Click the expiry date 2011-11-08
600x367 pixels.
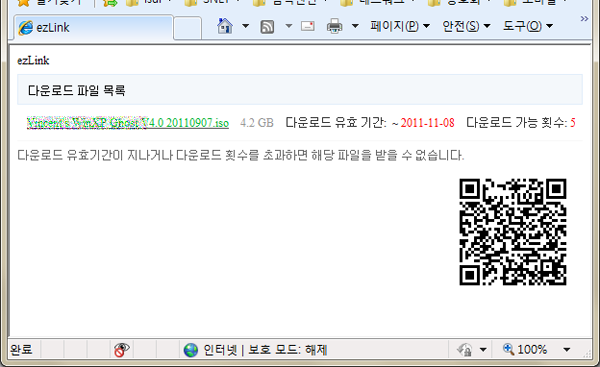[427, 122]
